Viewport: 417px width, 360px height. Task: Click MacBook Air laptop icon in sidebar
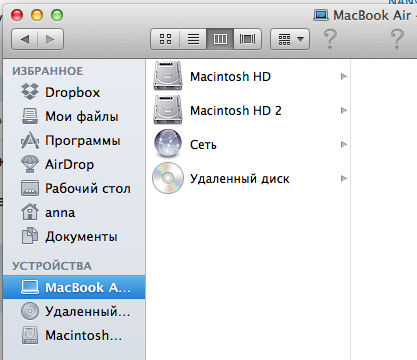[x=30, y=287]
